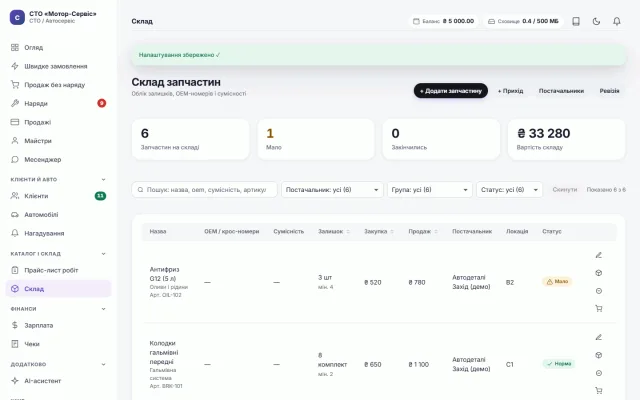Edit the Антифриз G12 row pencil icon

(598, 255)
